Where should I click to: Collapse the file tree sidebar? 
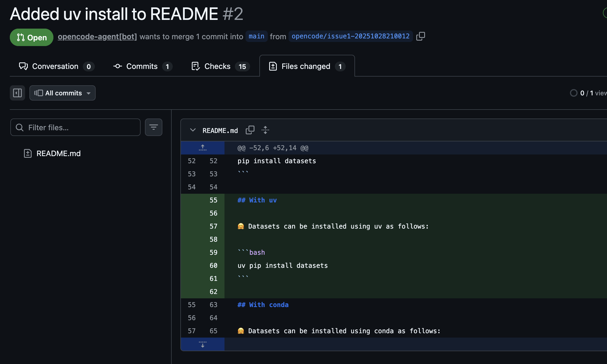(x=17, y=93)
